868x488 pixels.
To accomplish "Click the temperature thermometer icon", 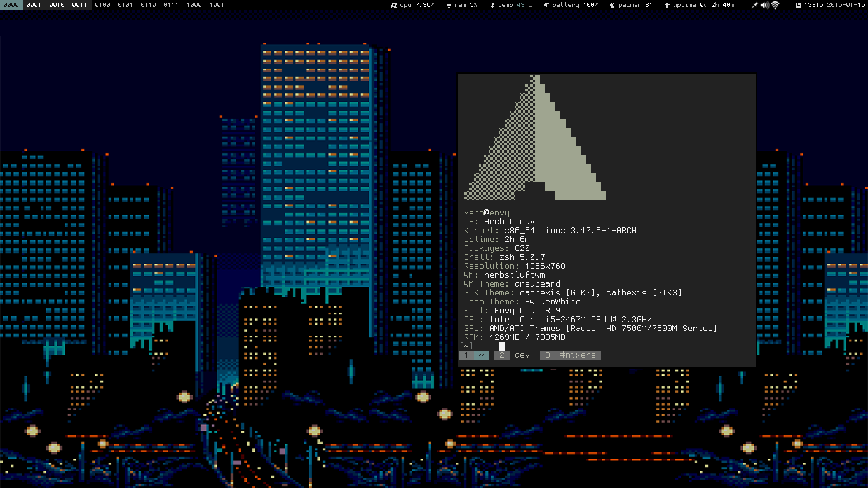I will coord(492,5).
